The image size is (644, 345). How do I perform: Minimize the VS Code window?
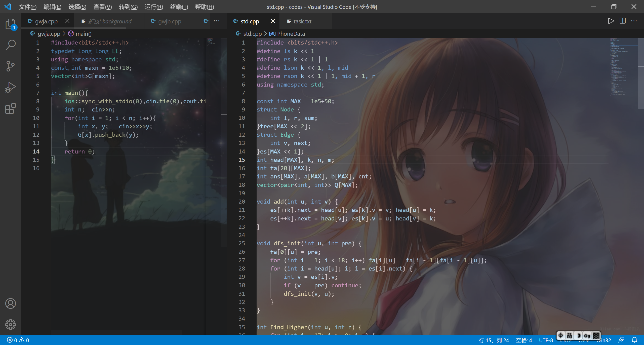point(594,7)
